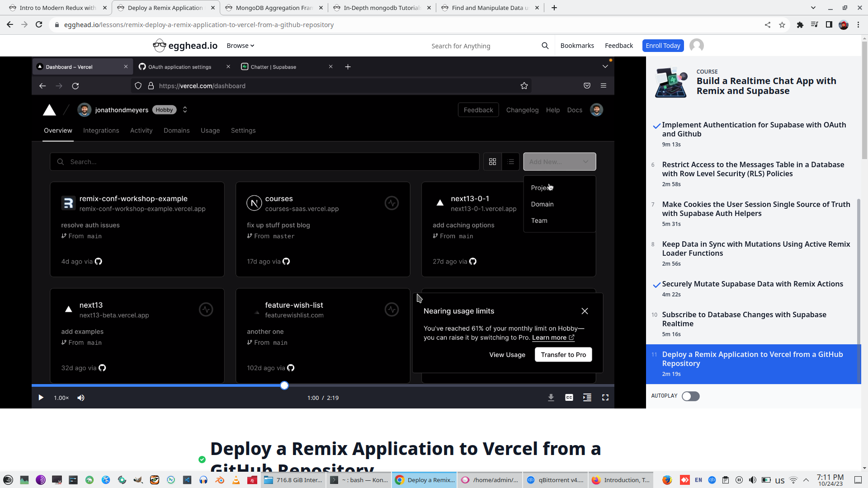868x488 pixels.
Task: Open the user profile avatar
Action: click(x=696, y=46)
